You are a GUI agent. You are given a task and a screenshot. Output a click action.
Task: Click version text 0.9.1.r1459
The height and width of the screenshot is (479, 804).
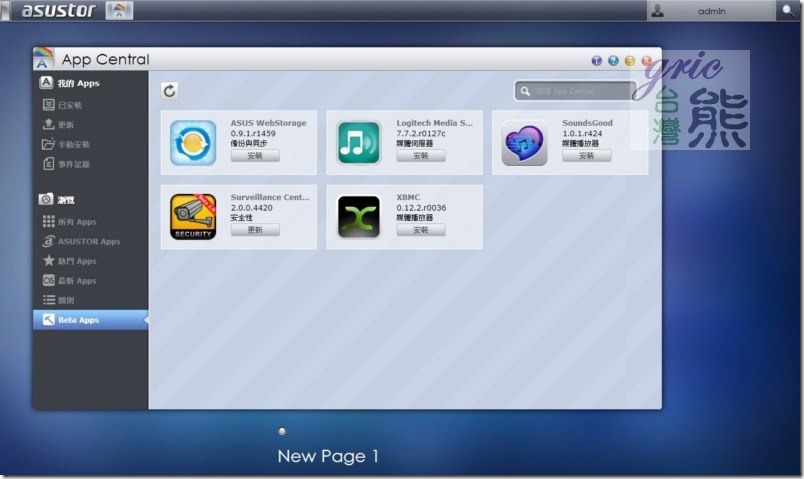click(x=253, y=133)
